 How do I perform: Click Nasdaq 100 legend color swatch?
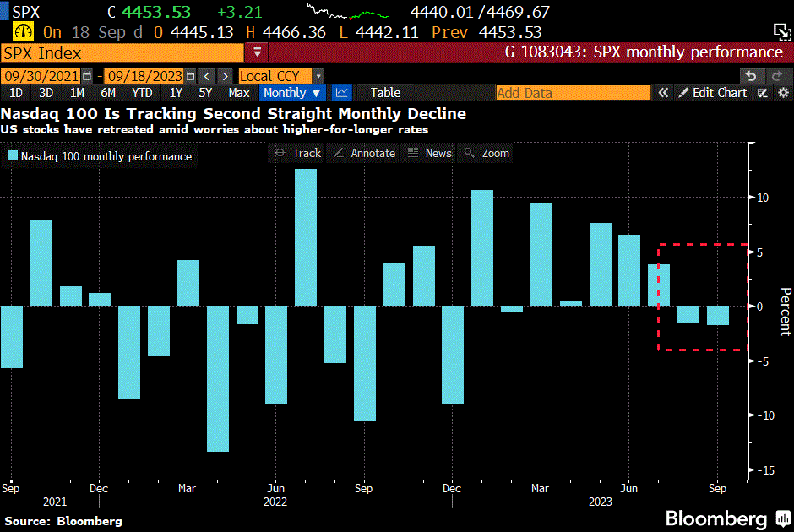pyautogui.click(x=13, y=156)
